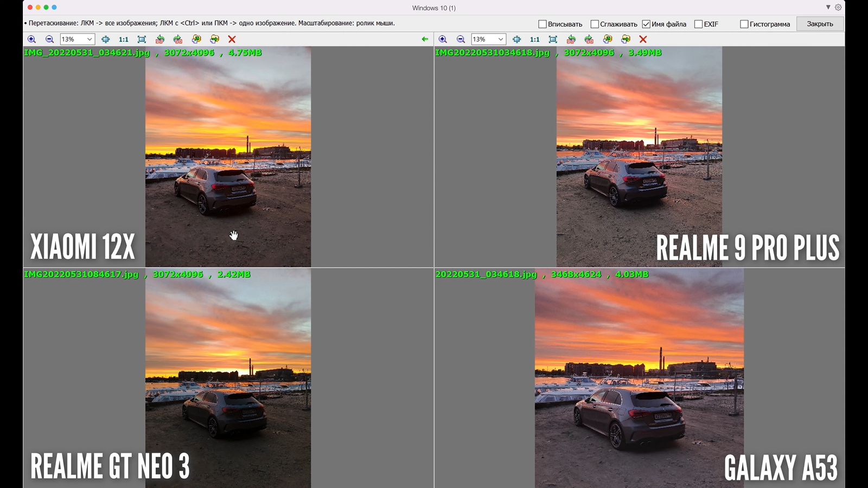Image resolution: width=868 pixels, height=488 pixels.
Task: Click the red X in left pane toolbar
Action: tap(232, 39)
